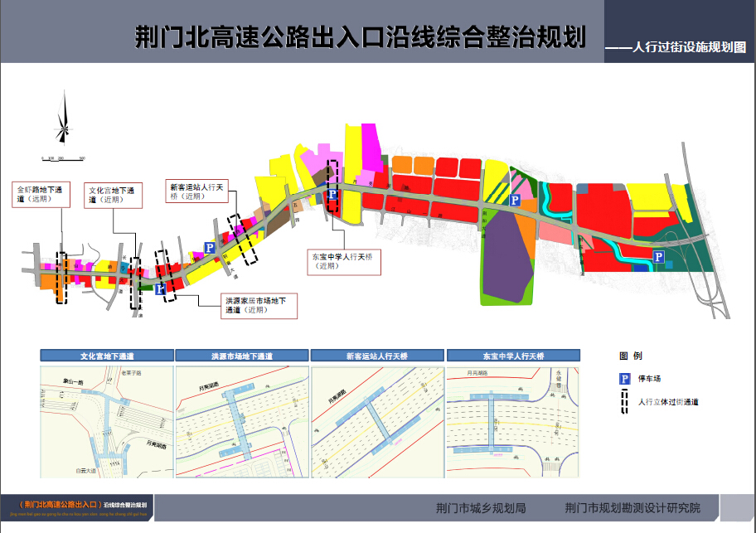Click the 东宝中学人行天桥（近期） callout label
Image resolution: width=756 pixels, height=533 pixels.
pos(345,261)
